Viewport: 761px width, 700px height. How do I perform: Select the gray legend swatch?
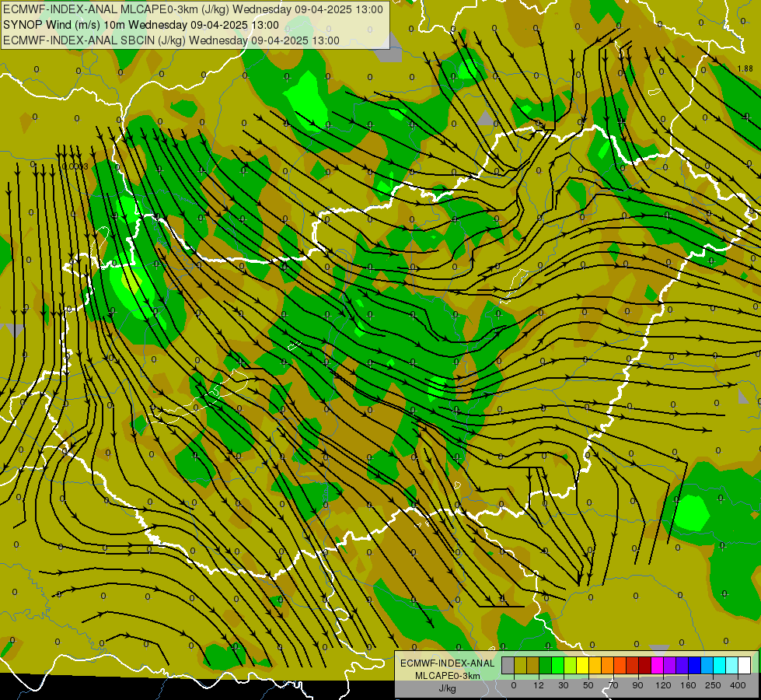[508, 665]
